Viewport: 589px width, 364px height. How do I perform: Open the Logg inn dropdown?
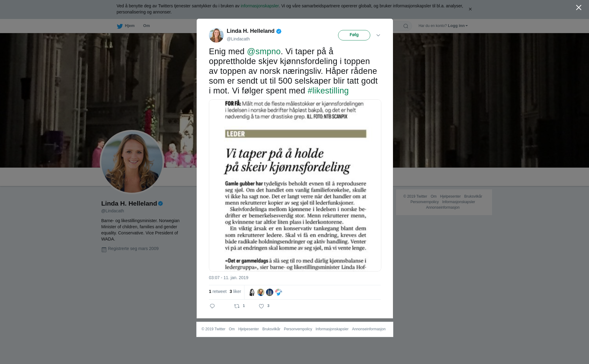458,26
